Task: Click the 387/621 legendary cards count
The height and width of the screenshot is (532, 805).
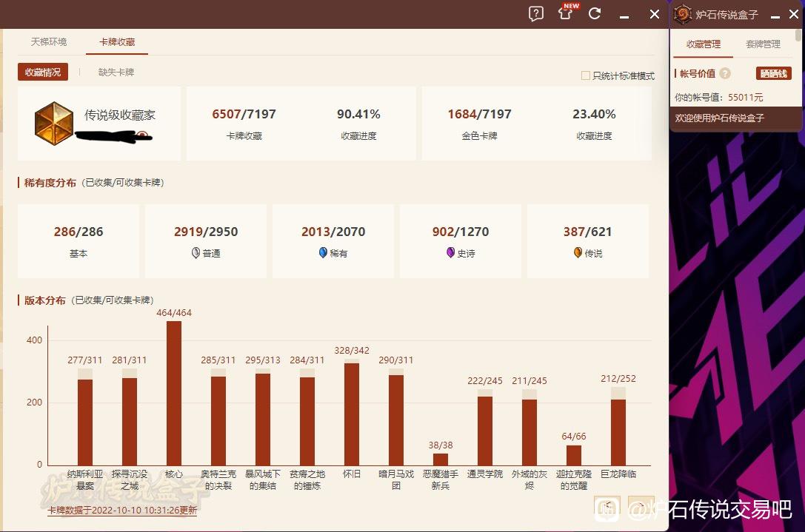Action: pos(588,232)
